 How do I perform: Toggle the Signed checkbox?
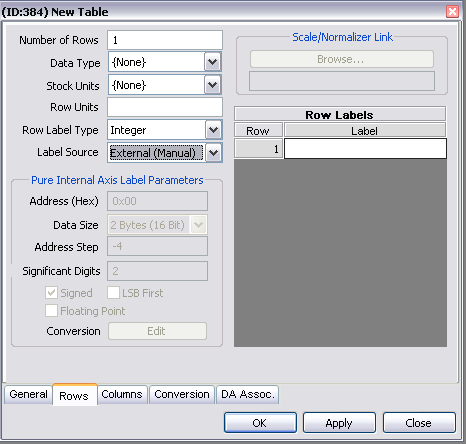tap(51, 293)
